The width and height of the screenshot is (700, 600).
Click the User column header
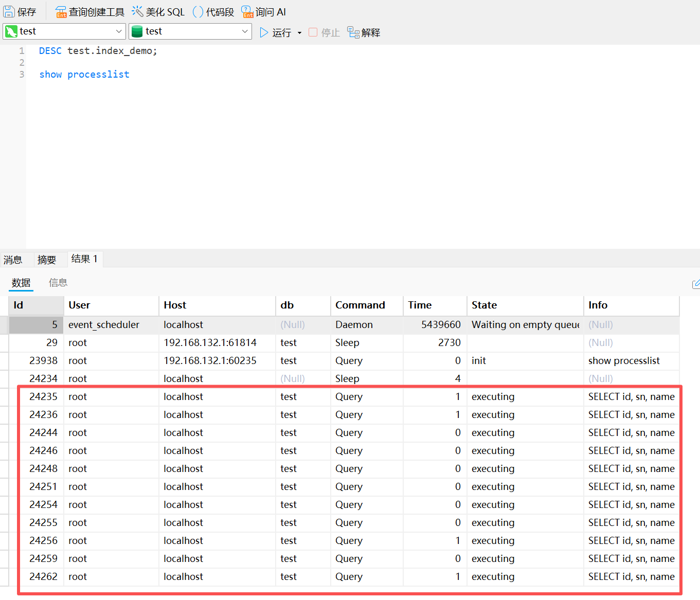tap(111, 305)
